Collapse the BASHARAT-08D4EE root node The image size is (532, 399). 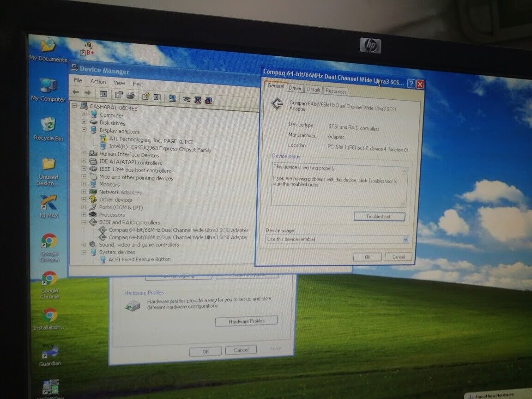(x=74, y=106)
